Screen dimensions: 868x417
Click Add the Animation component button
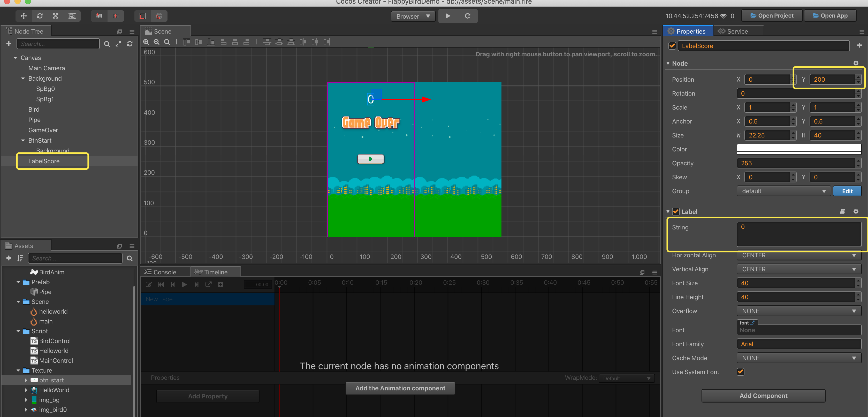(x=400, y=388)
